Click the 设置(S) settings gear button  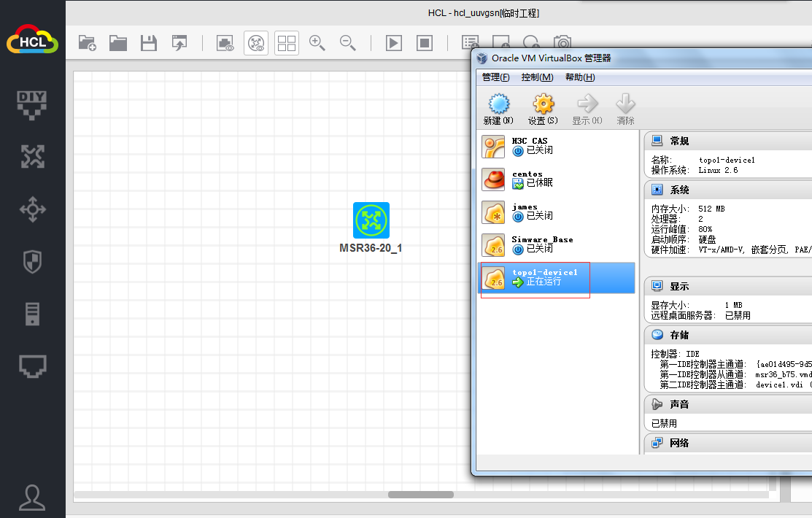[x=544, y=109]
